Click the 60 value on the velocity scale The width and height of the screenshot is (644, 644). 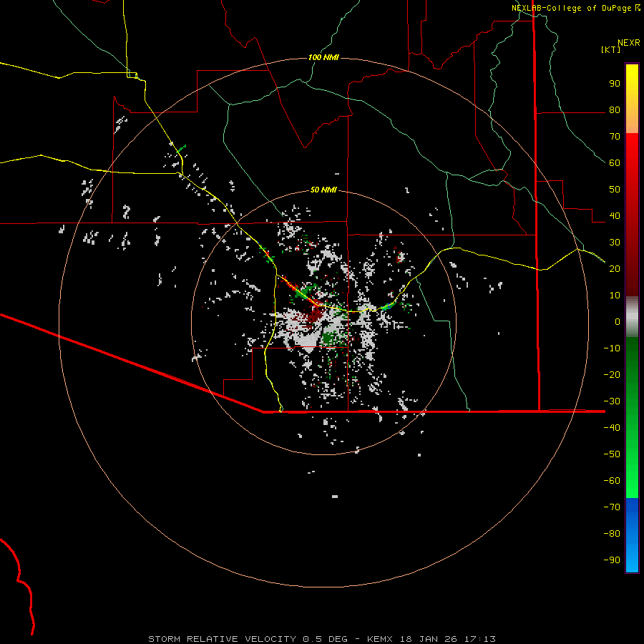615,162
